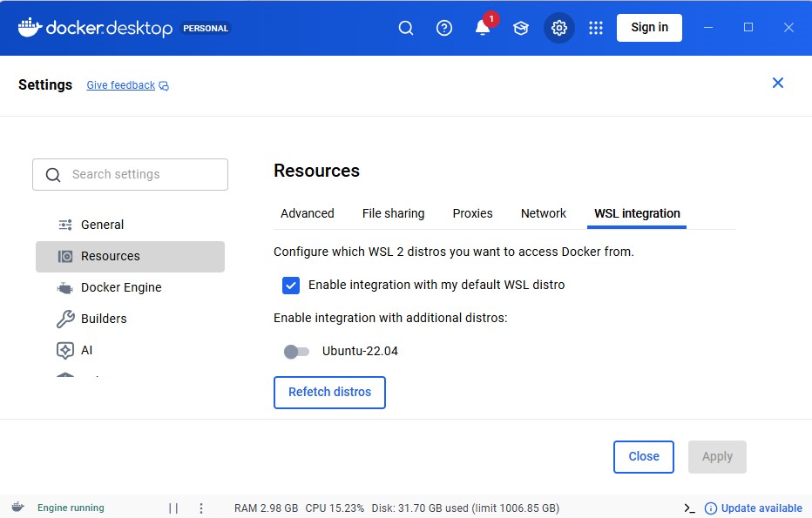Viewport: 812px width, 518px height.
Task: Uncheck Enable integration with my default WSL distro
Action: (x=291, y=286)
